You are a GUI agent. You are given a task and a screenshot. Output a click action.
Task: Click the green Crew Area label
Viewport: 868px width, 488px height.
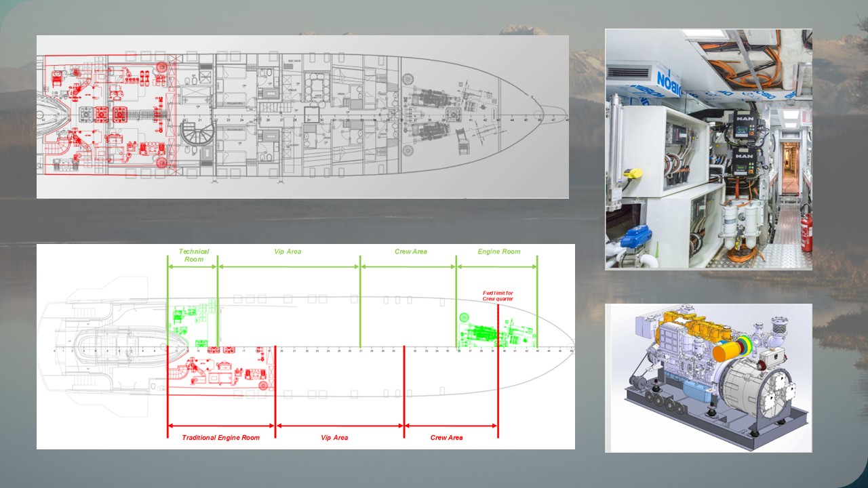click(410, 251)
